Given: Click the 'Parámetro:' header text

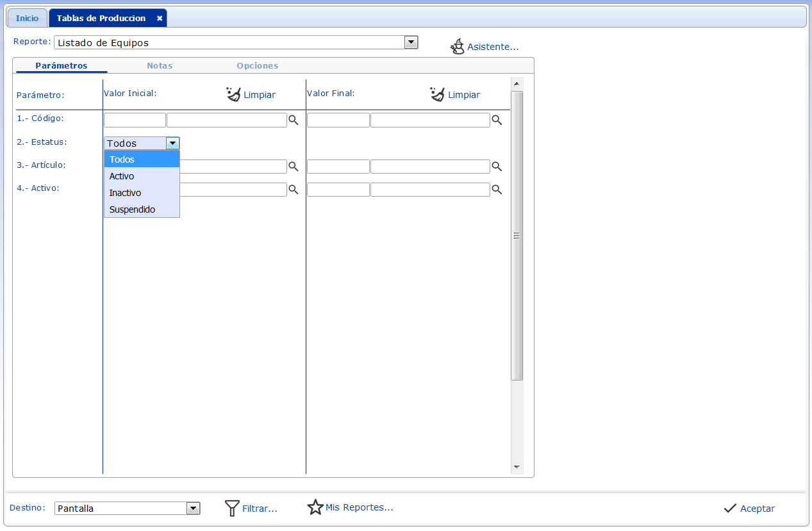Looking at the screenshot, I should click(41, 95).
